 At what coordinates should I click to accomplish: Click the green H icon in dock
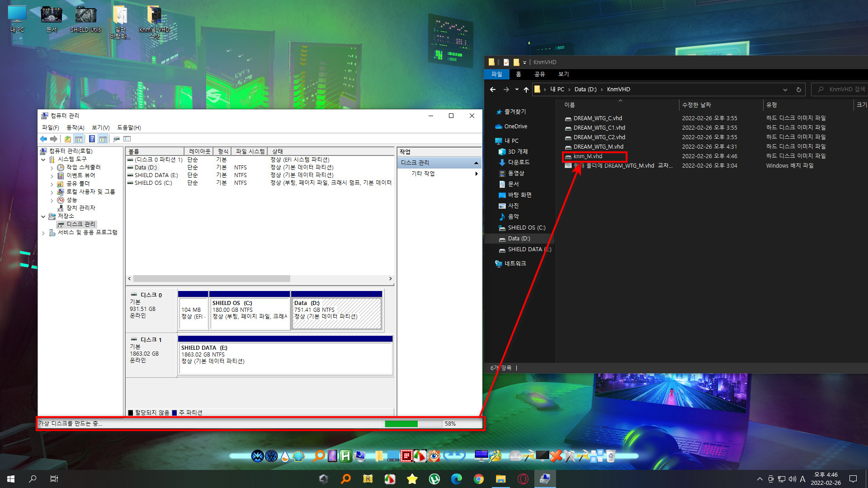pyautogui.click(x=345, y=456)
